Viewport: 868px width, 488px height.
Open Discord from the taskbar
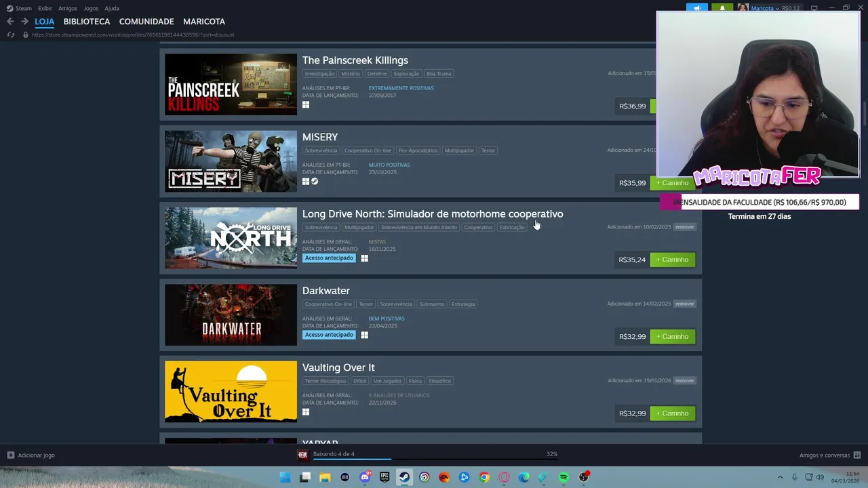(x=365, y=477)
